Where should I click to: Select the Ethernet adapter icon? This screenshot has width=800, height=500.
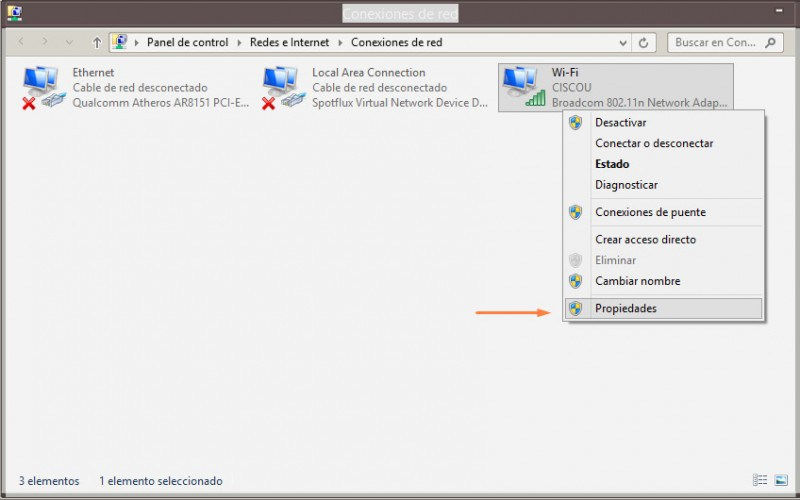[x=44, y=87]
